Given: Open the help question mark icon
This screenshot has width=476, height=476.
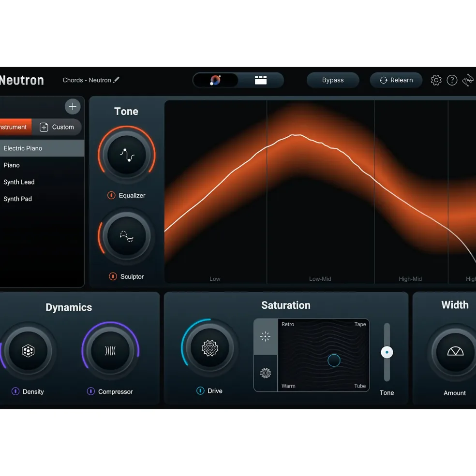Looking at the screenshot, I should click(452, 80).
